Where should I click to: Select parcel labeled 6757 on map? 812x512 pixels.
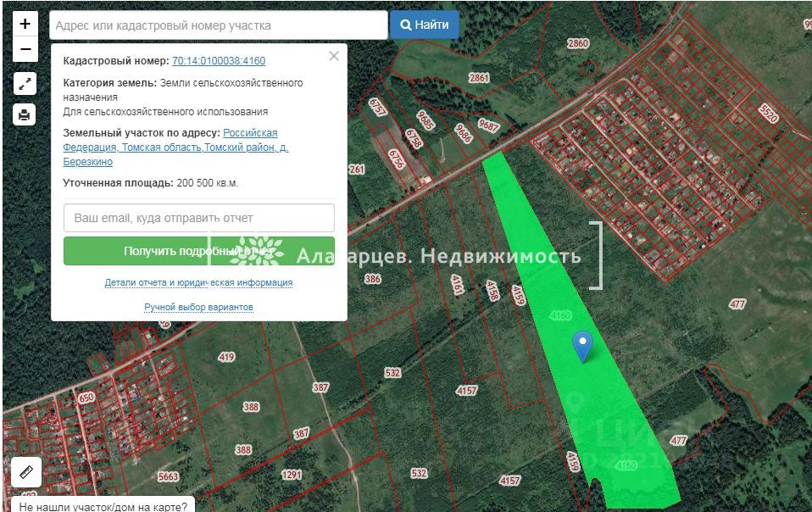click(377, 107)
